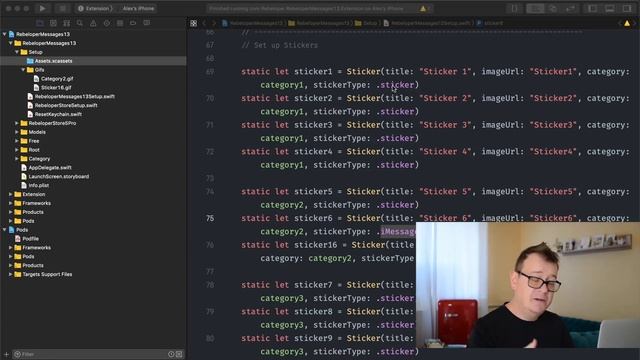Open the Debug navigator tab
This screenshot has width=640, height=360.
point(120,23)
